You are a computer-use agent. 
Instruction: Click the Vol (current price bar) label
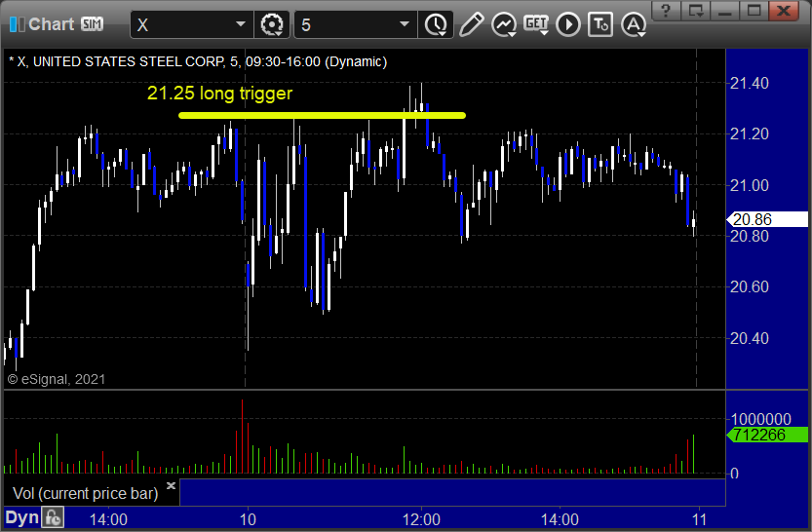pos(85,493)
